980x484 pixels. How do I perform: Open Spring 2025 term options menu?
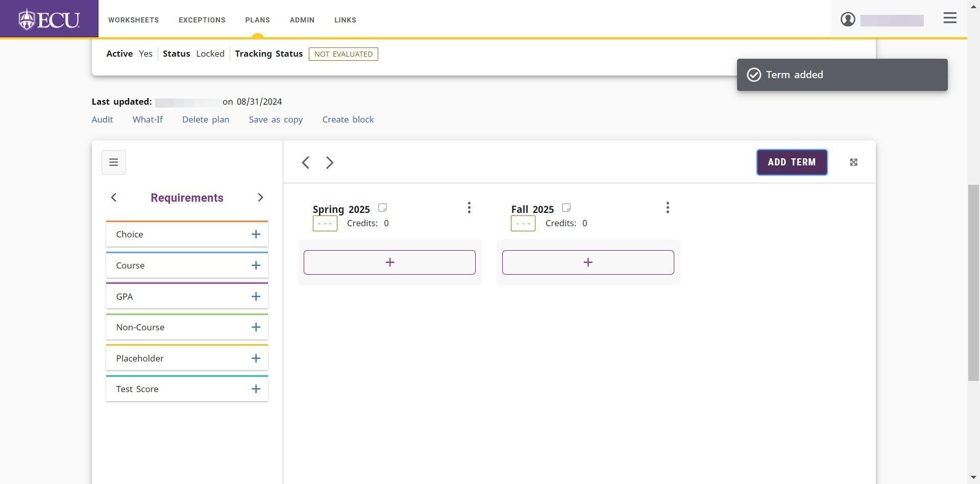tap(469, 208)
